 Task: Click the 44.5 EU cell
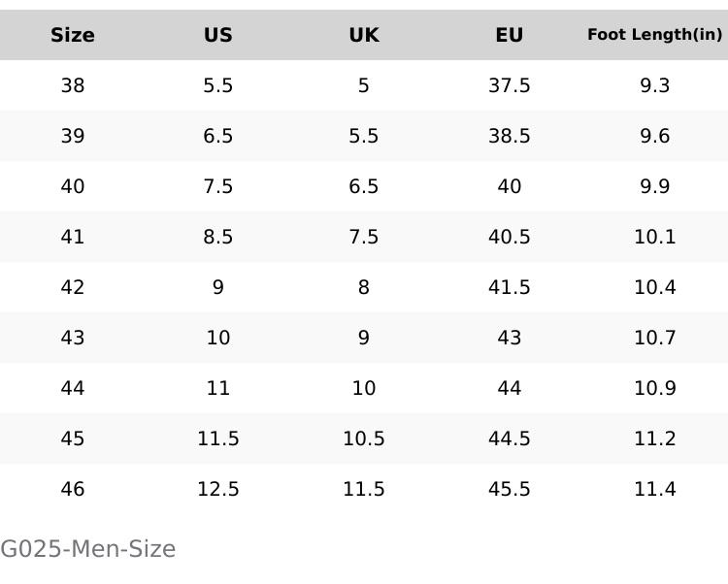(x=510, y=438)
